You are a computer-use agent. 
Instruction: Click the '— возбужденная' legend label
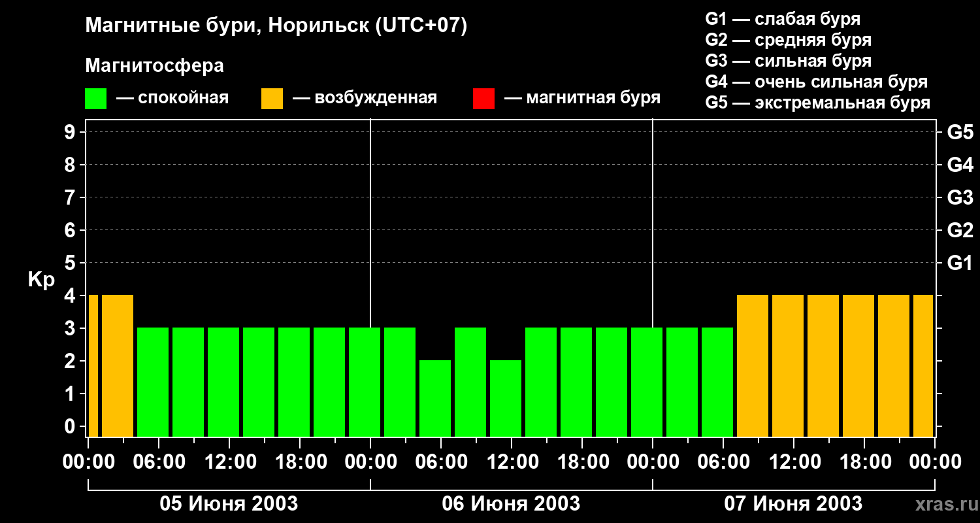pyautogui.click(x=365, y=98)
